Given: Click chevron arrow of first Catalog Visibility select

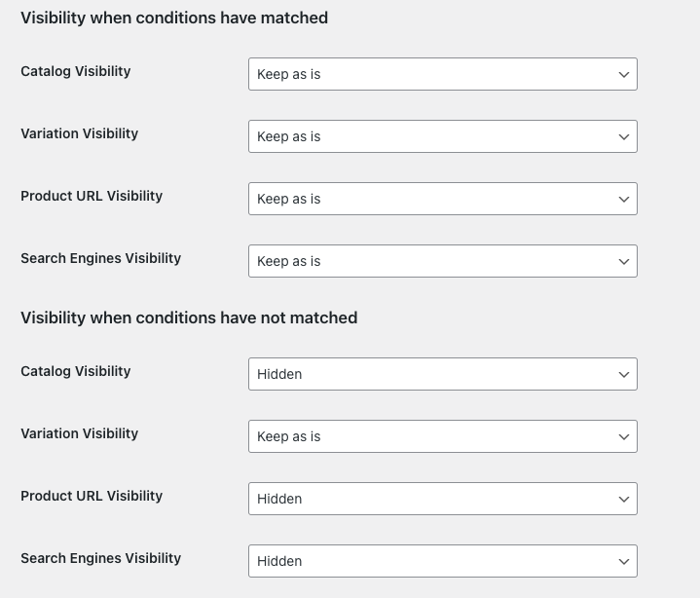Looking at the screenshot, I should pos(624,74).
